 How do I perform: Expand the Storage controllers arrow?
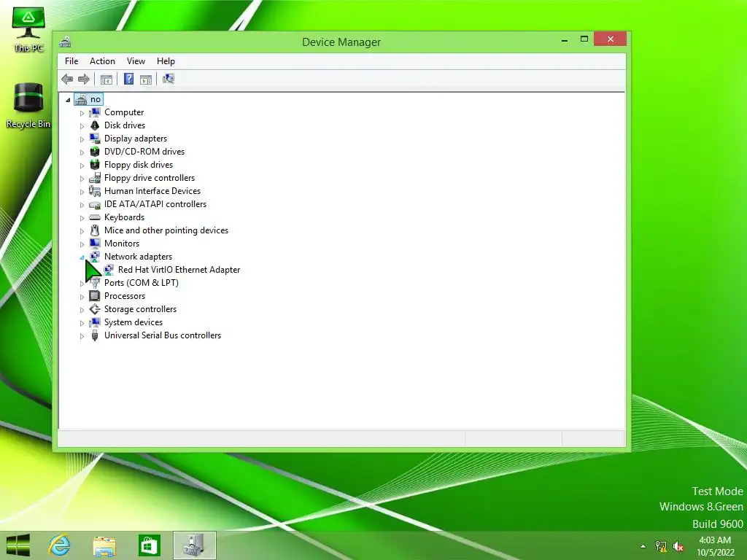82,310
